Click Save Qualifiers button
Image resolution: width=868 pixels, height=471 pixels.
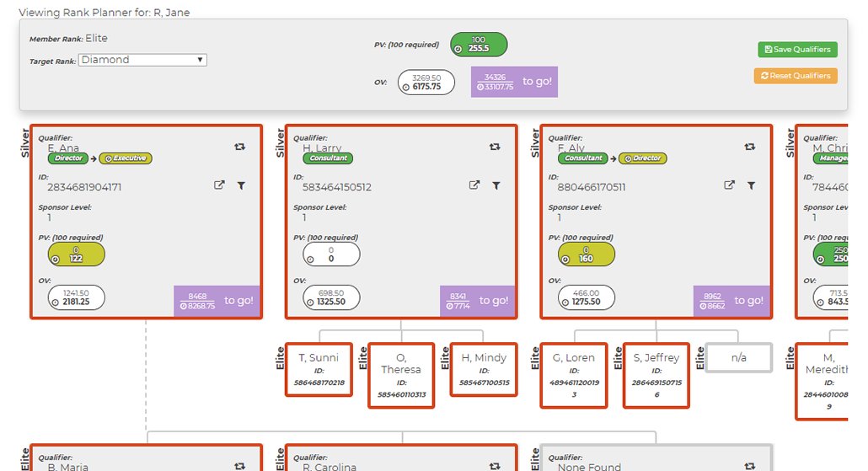click(797, 50)
